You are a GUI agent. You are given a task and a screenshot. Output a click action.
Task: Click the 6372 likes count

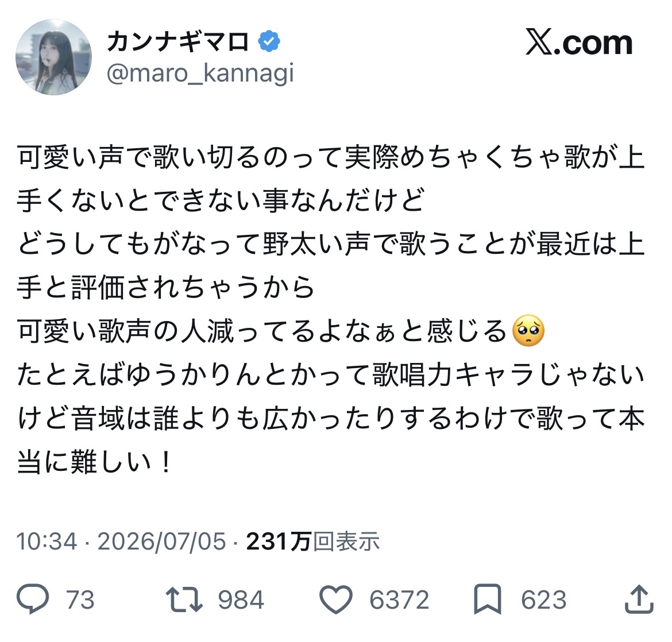399,600
